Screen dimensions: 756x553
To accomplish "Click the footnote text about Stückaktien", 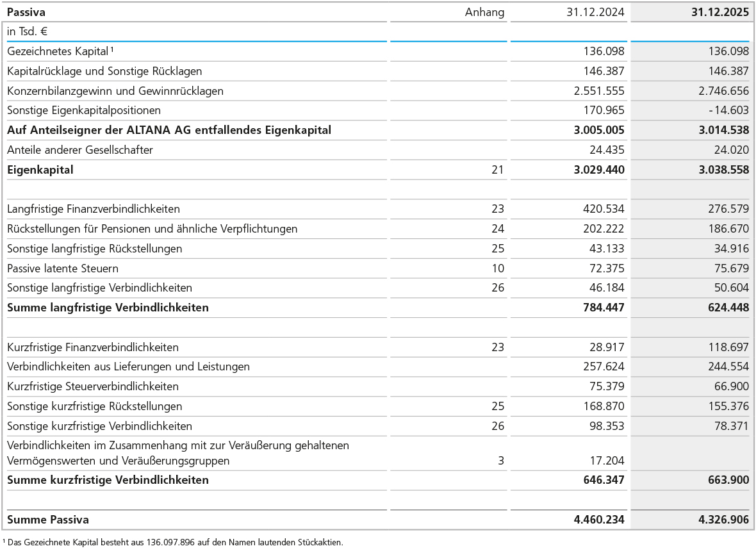I will 174,542.
